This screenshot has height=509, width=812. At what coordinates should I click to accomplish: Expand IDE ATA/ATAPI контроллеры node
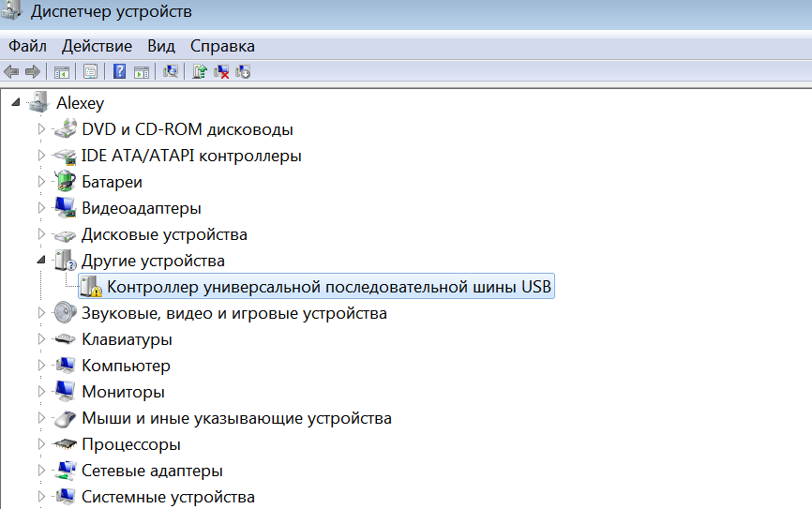pyautogui.click(x=41, y=156)
